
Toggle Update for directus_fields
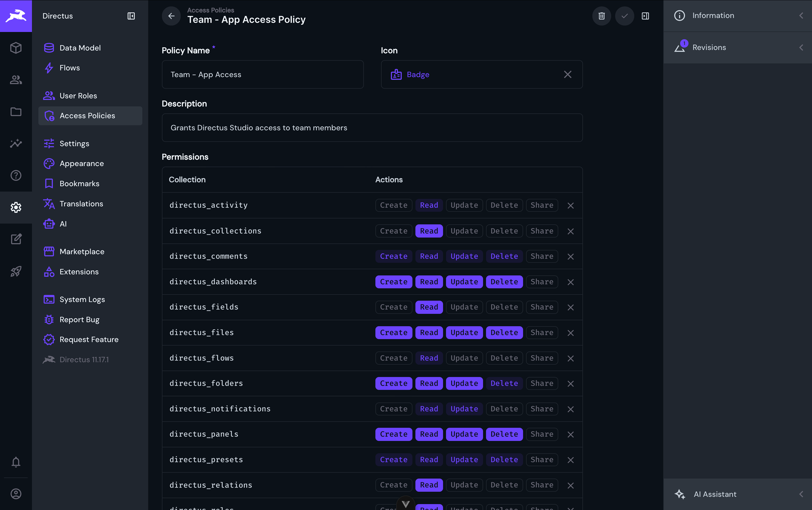[464, 307]
